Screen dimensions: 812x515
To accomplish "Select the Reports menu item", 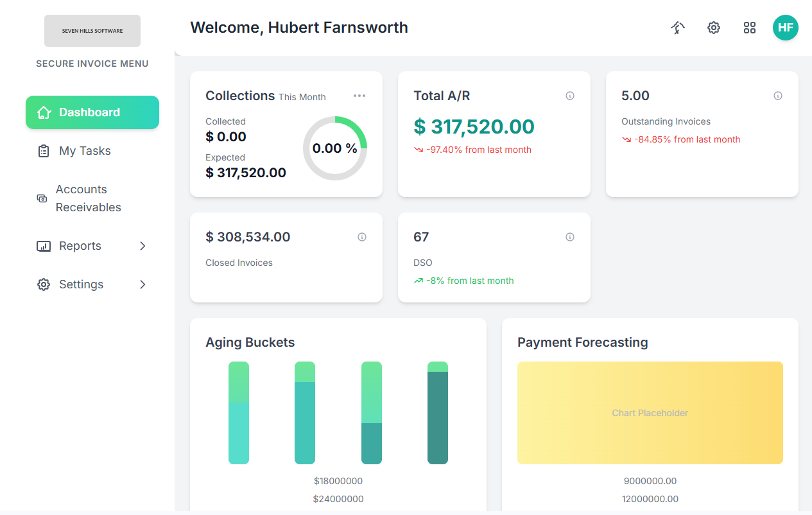I will [x=92, y=246].
